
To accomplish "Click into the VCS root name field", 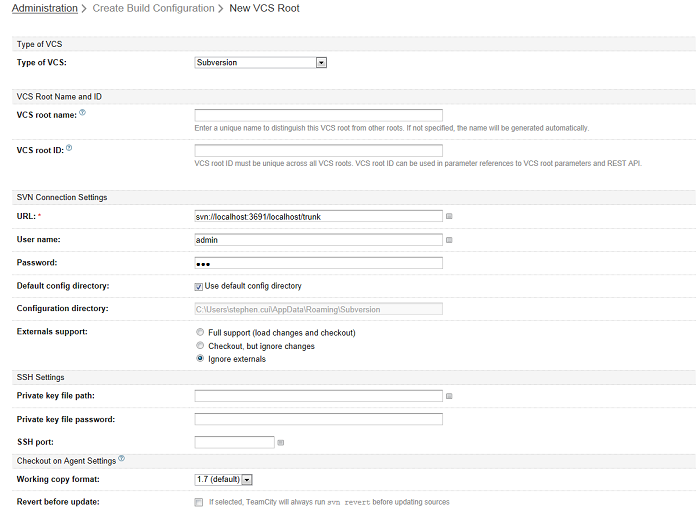I will click(x=318, y=115).
